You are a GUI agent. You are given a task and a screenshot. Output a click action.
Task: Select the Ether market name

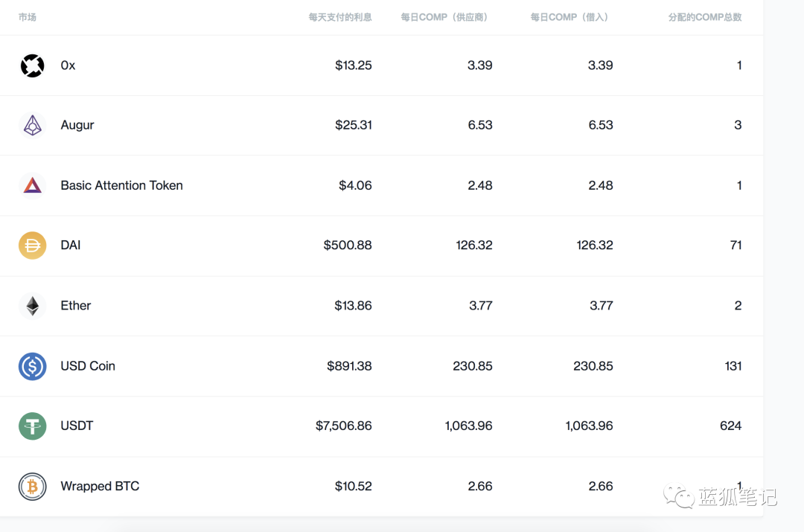point(76,306)
